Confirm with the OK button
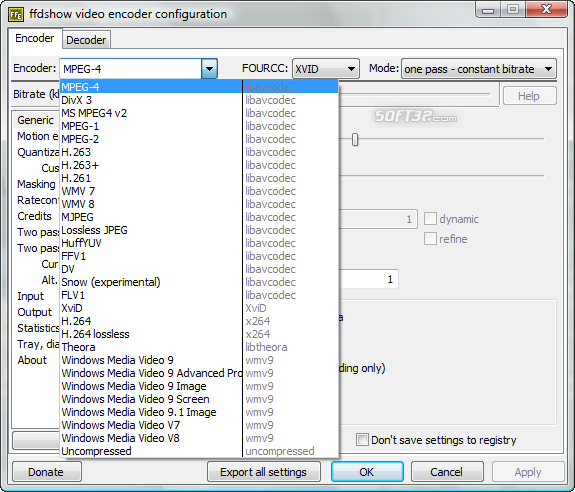 [x=367, y=472]
